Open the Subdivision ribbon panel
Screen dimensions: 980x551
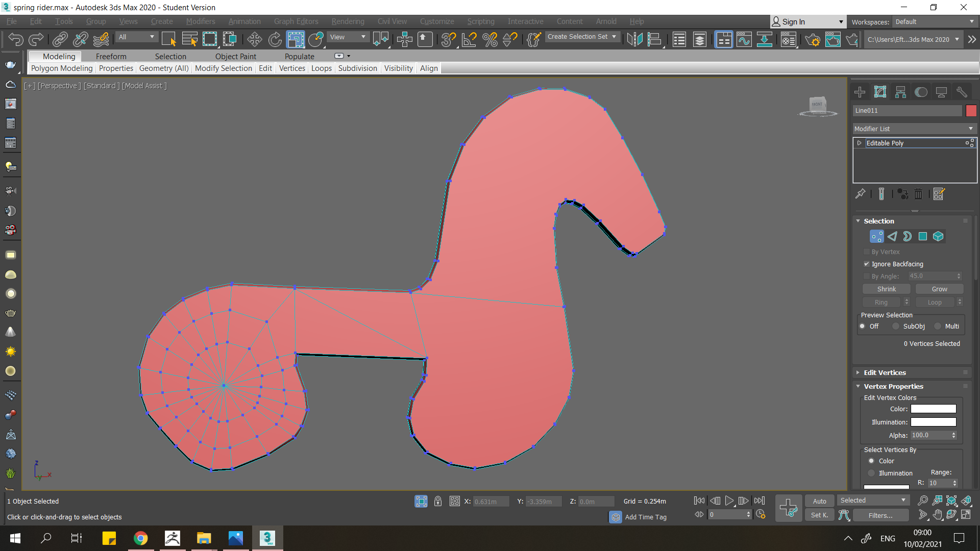(357, 68)
